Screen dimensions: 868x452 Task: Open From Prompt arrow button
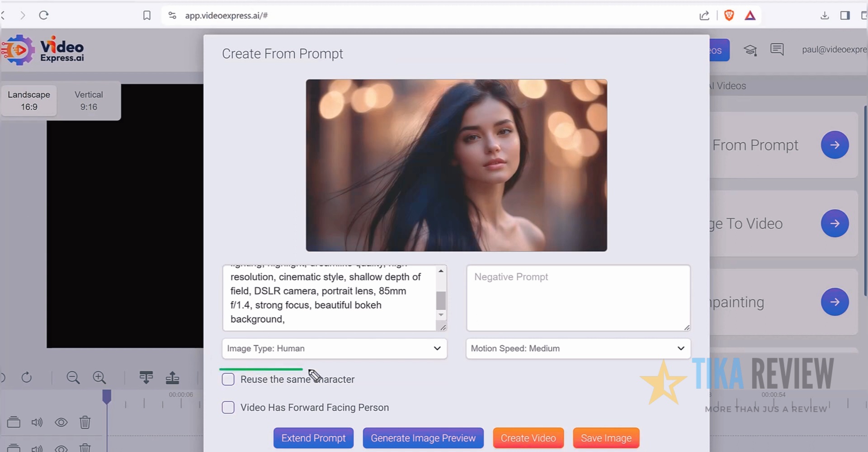834,145
